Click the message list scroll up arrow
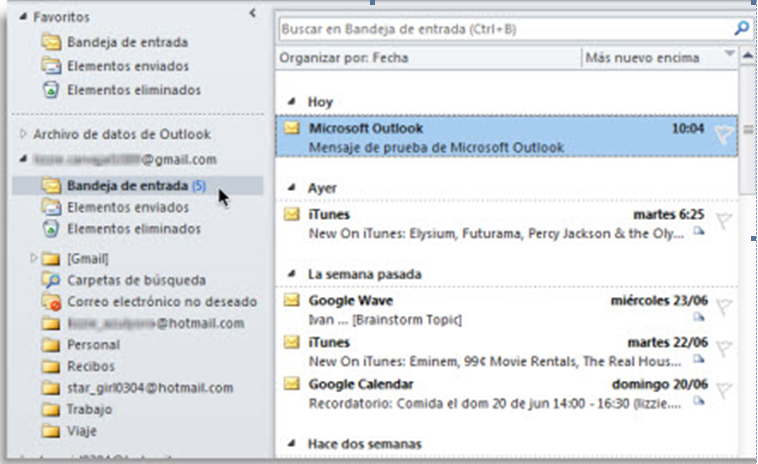This screenshot has width=758, height=464. (x=747, y=56)
